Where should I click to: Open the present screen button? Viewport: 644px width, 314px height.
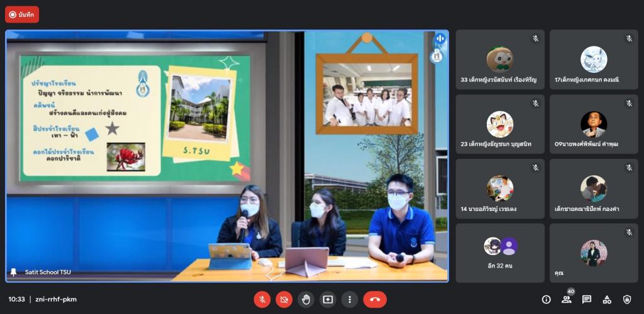pos(328,300)
